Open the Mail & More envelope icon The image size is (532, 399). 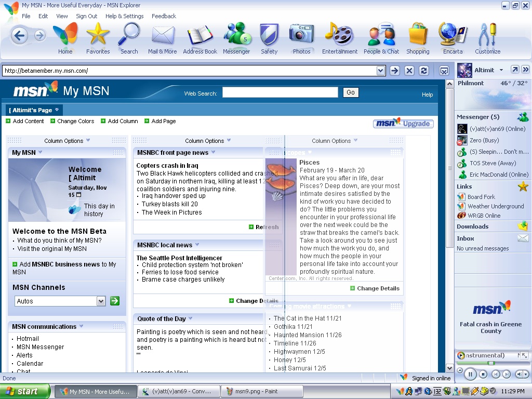pos(163,35)
